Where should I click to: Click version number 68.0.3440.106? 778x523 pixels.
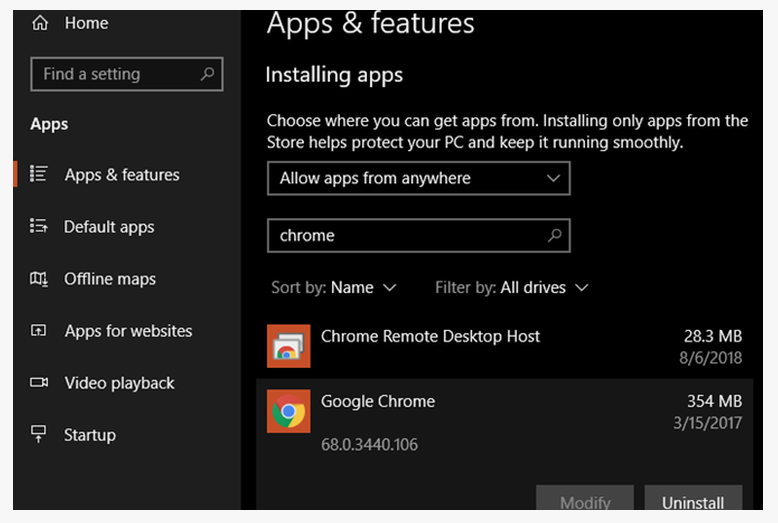click(369, 445)
